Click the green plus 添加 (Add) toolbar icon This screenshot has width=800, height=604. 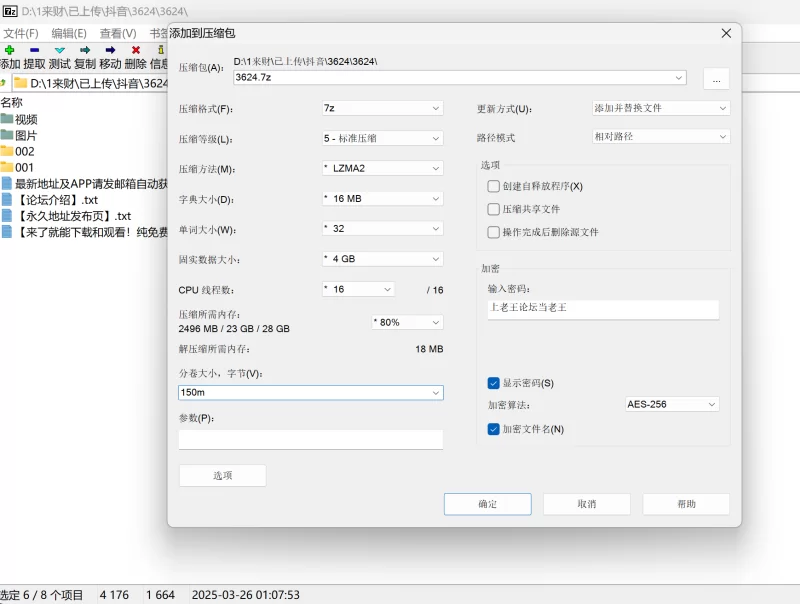click(9, 49)
